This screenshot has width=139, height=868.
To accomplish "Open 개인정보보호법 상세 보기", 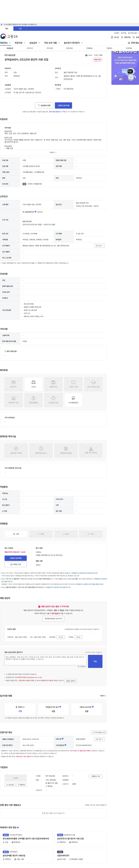I will (x=53, y=619).
